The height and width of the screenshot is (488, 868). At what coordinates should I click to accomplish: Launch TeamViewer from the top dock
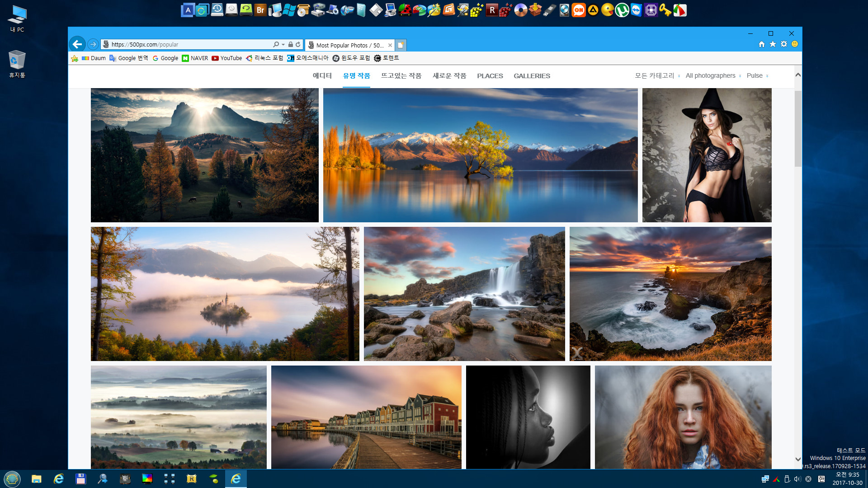click(637, 10)
